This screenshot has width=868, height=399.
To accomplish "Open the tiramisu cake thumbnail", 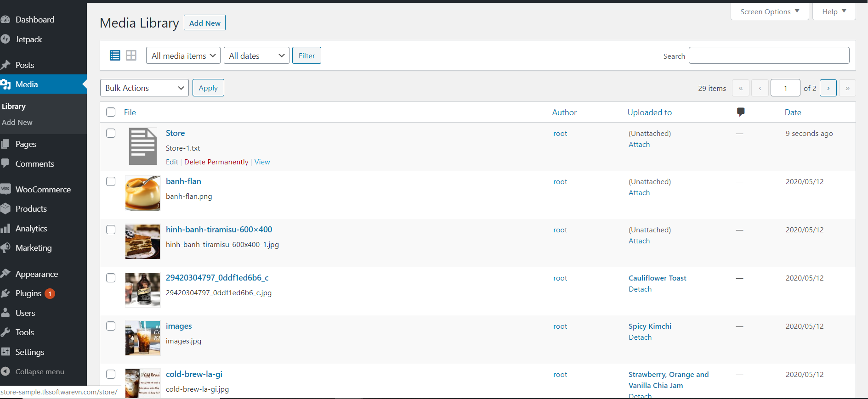I will (143, 242).
